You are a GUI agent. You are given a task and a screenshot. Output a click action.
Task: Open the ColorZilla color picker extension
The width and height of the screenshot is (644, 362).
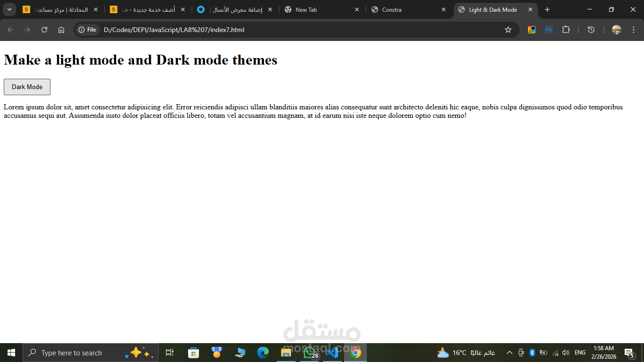(531, 29)
